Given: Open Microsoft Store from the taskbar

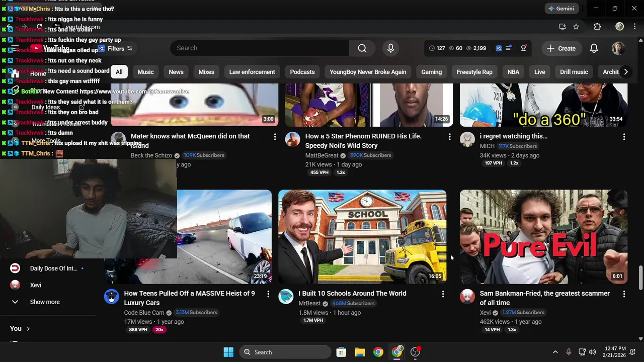Looking at the screenshot, I should (341, 352).
